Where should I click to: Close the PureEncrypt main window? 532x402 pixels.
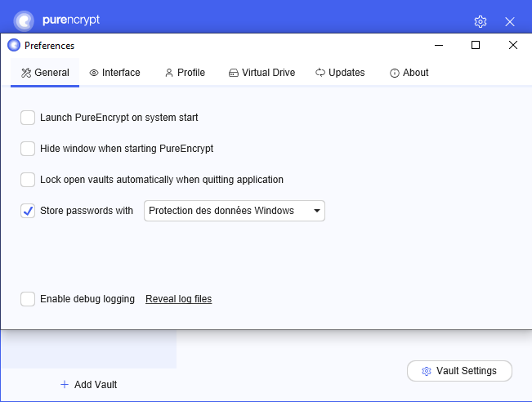(x=510, y=22)
